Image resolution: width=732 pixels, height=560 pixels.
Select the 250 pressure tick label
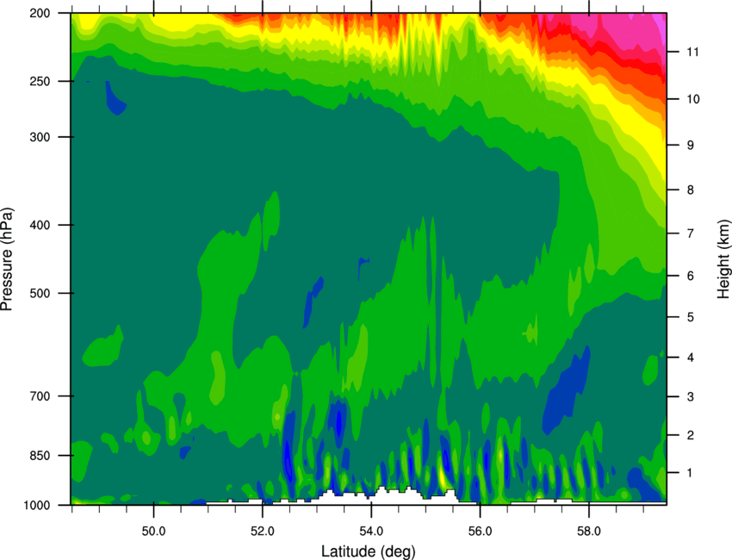(x=40, y=81)
